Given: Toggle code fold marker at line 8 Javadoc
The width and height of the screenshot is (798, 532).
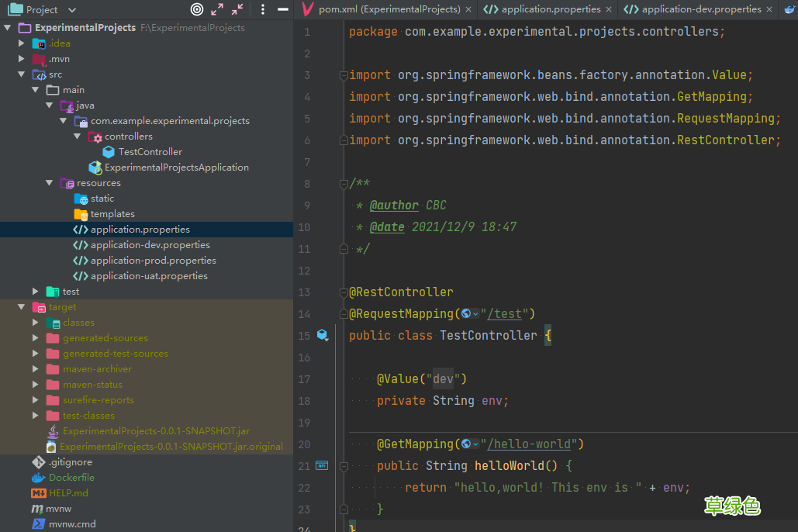Looking at the screenshot, I should [344, 184].
